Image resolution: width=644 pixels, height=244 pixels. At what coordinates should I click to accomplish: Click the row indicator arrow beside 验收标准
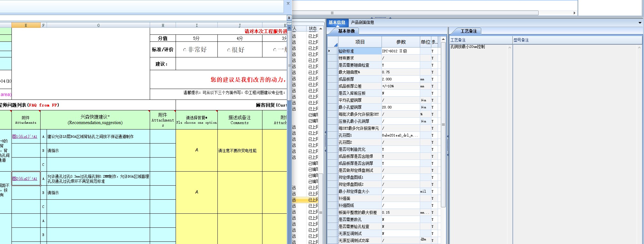(329, 51)
